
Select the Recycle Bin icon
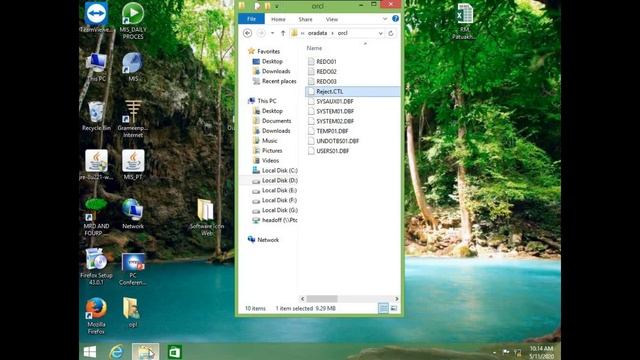click(96, 116)
